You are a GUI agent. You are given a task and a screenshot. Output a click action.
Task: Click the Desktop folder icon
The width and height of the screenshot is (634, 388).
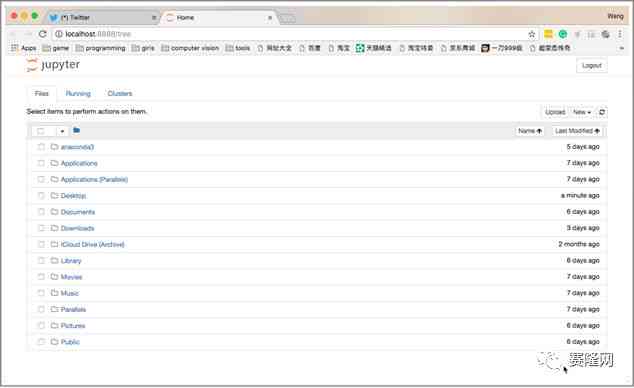pyautogui.click(x=55, y=196)
